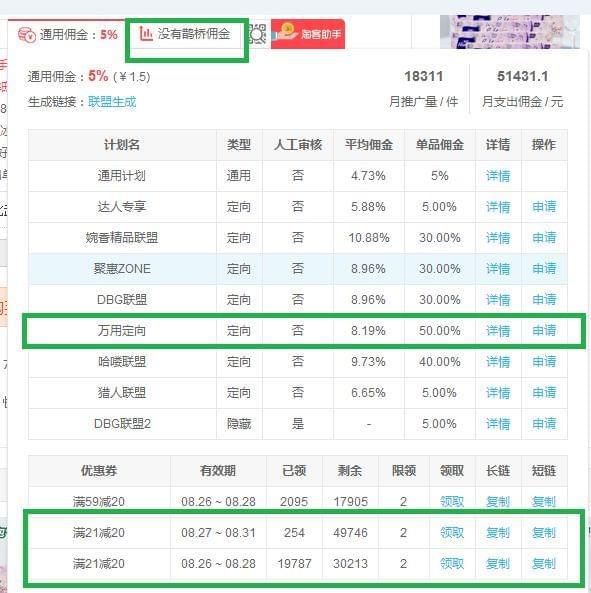Screen dimensions: 591x593
Task: Copy short link for coupon with 49746 remaining
Action: [x=544, y=533]
